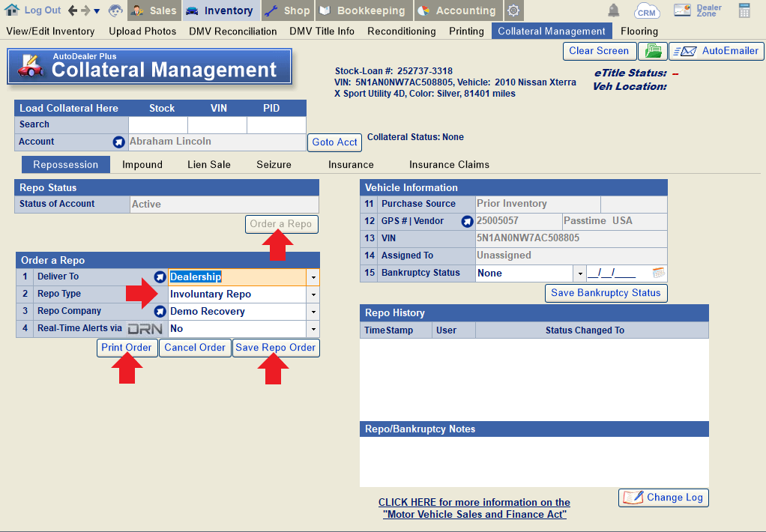The height and width of the screenshot is (532, 766).
Task: Click the PID search field
Action: [277, 124]
